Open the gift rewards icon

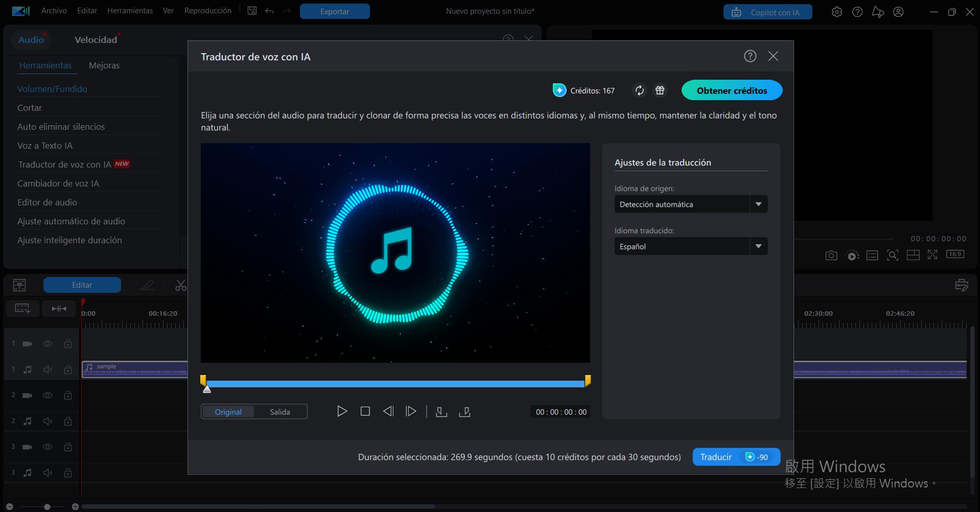click(x=660, y=90)
